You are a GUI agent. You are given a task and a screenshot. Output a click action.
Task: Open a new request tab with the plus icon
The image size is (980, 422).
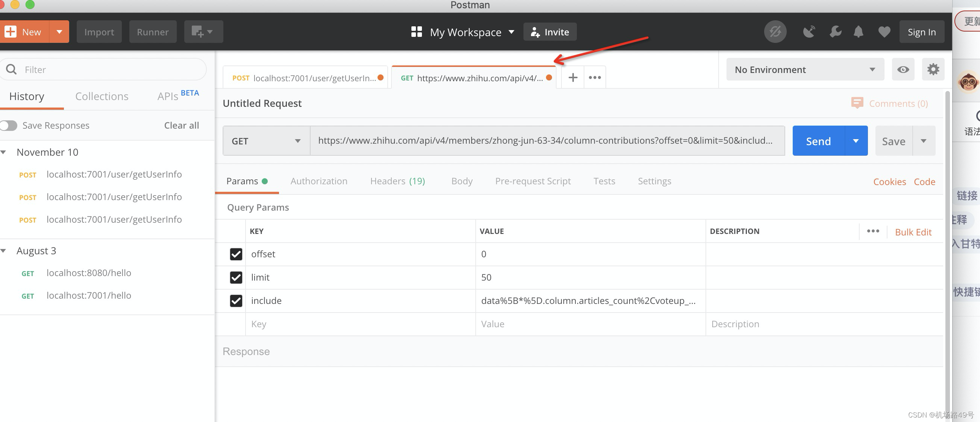(572, 77)
